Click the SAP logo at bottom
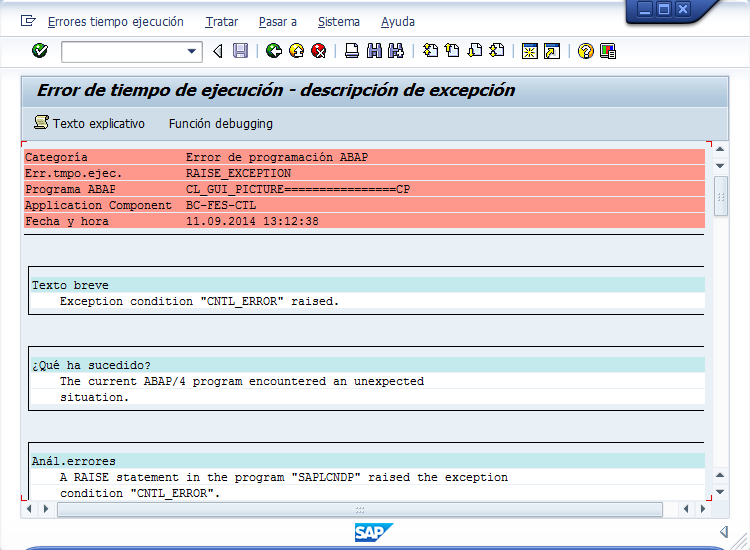750x550 pixels. [x=374, y=532]
